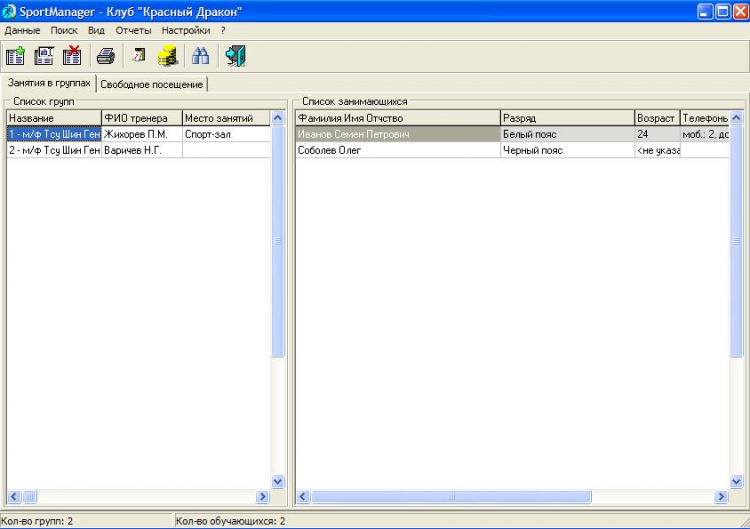Click the add record toolbar icon

(15, 56)
